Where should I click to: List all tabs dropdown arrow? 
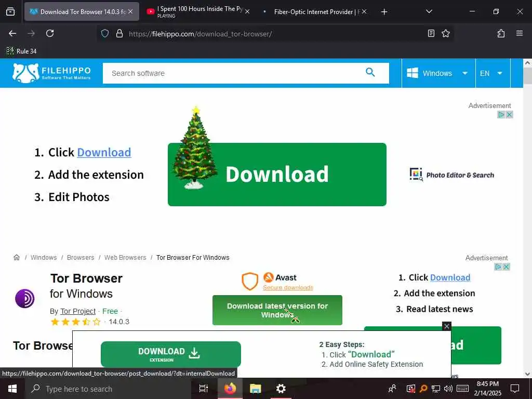[429, 11]
